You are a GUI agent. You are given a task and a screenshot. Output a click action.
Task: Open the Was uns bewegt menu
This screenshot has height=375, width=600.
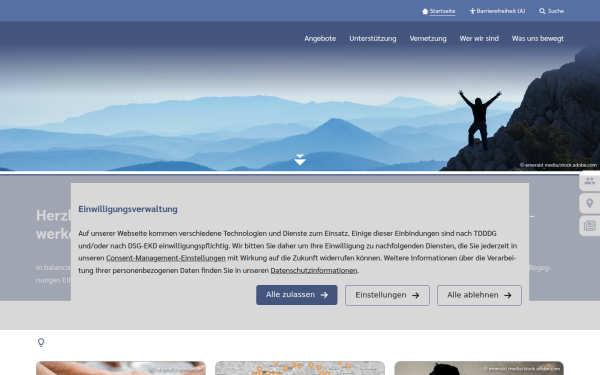coord(538,39)
